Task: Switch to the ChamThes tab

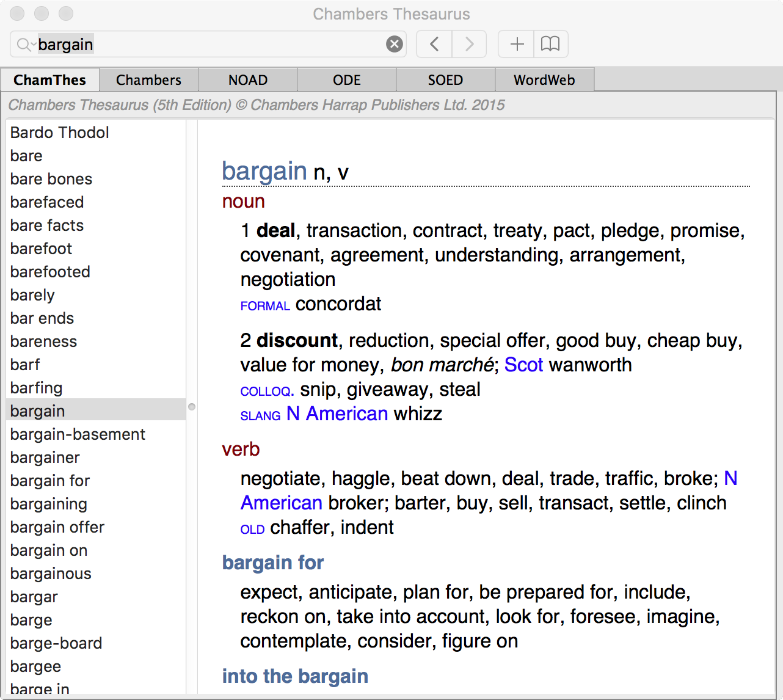Action: (50, 80)
